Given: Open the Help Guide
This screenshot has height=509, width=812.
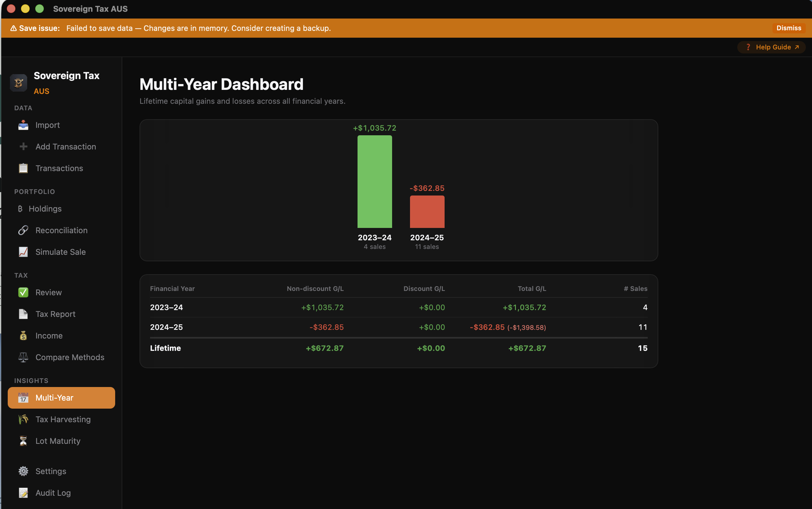Looking at the screenshot, I should [x=770, y=47].
